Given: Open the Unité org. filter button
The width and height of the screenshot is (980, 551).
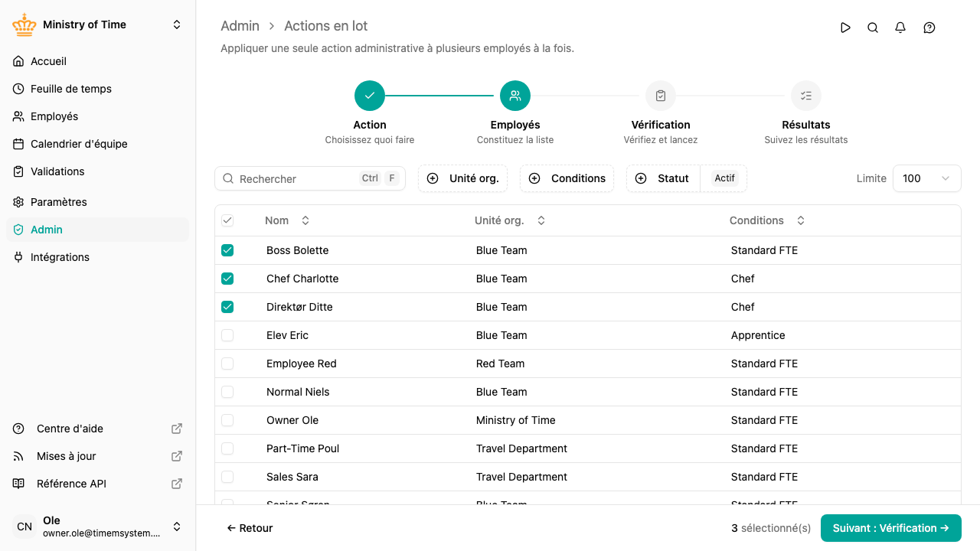Looking at the screenshot, I should 462,178.
